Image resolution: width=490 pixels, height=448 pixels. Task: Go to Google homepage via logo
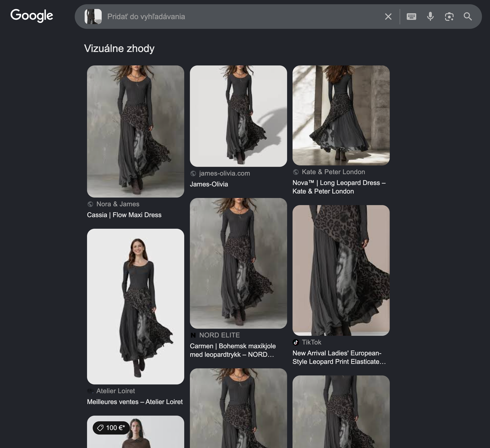(x=32, y=16)
